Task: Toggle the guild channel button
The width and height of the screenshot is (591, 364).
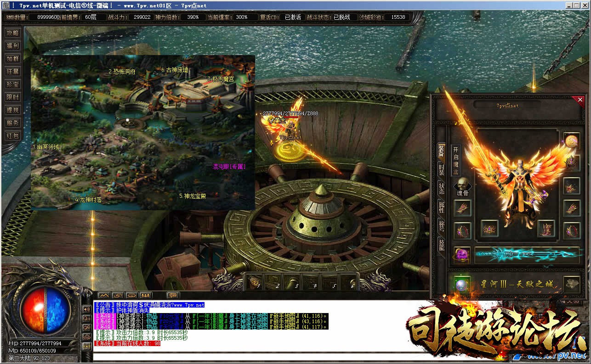Action: pyautogui.click(x=86, y=336)
